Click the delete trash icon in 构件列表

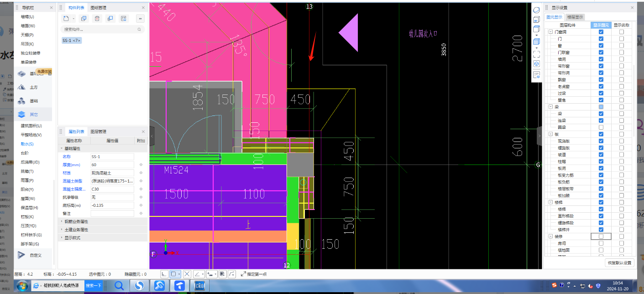point(97,18)
